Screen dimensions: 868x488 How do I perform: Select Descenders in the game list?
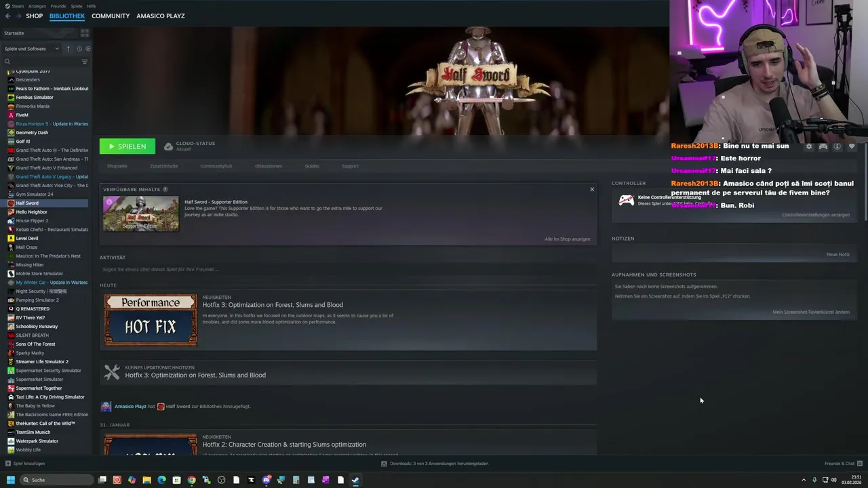click(47, 80)
